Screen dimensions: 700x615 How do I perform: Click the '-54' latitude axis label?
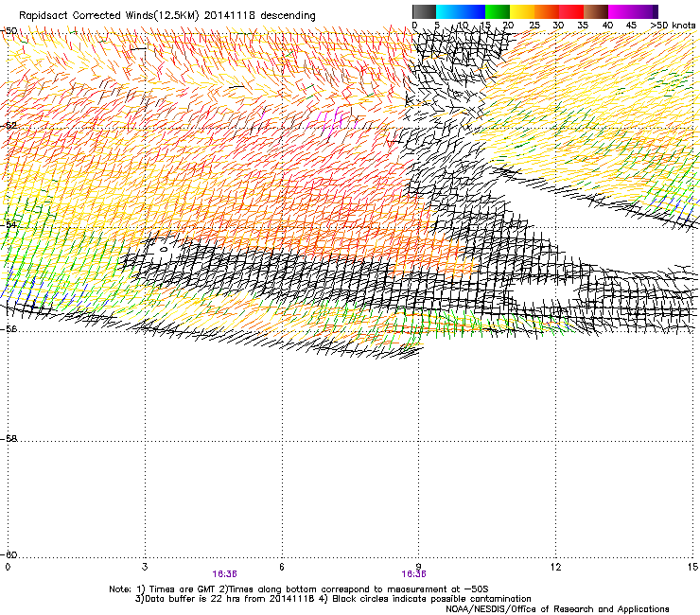point(9,224)
